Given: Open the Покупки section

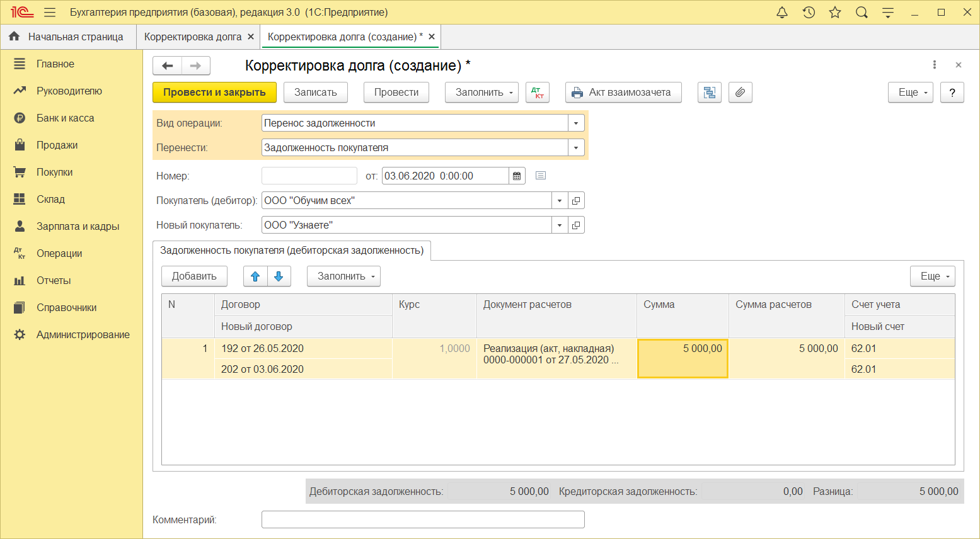Looking at the screenshot, I should click(x=55, y=173).
